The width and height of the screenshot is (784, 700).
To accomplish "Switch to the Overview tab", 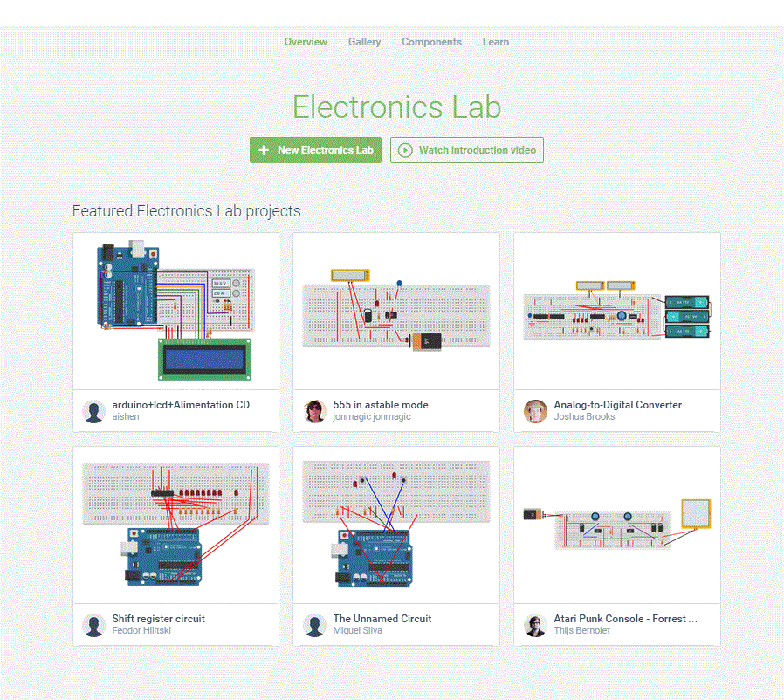I will click(306, 42).
